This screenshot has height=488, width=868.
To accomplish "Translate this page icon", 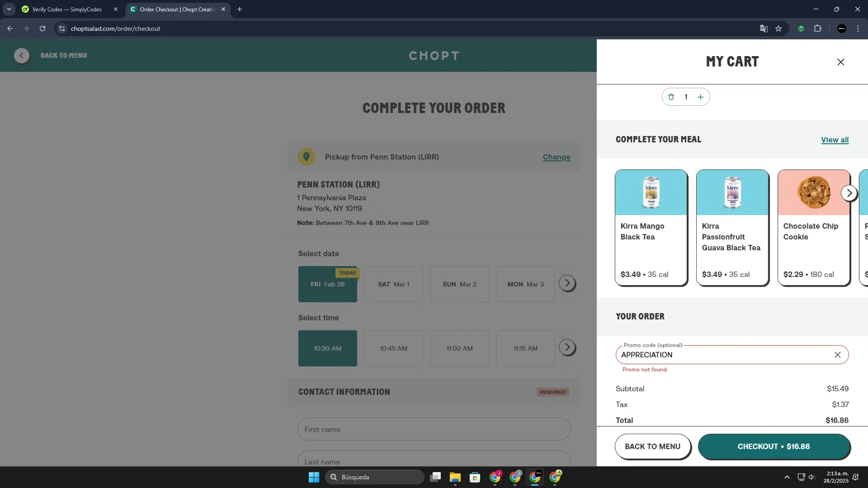I will click(x=764, y=28).
